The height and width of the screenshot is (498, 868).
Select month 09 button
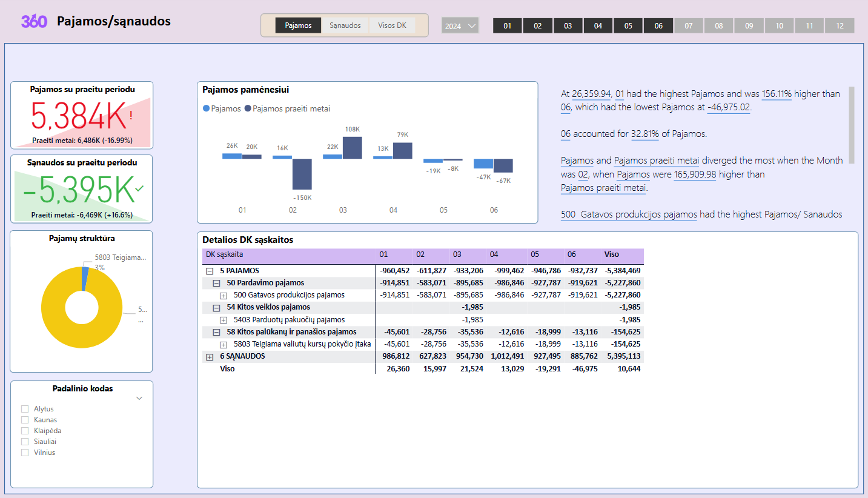(749, 25)
